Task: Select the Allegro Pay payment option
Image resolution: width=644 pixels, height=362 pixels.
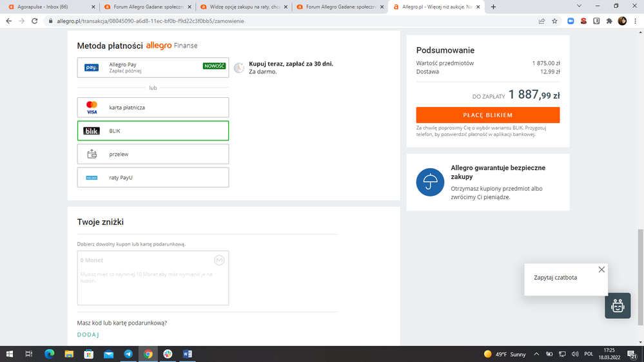Action: click(x=153, y=67)
